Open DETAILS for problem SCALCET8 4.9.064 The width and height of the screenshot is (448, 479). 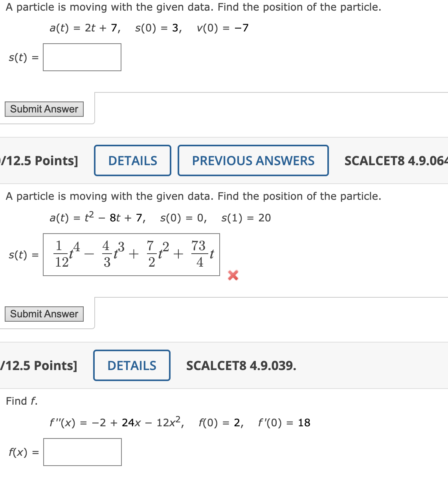132,160
